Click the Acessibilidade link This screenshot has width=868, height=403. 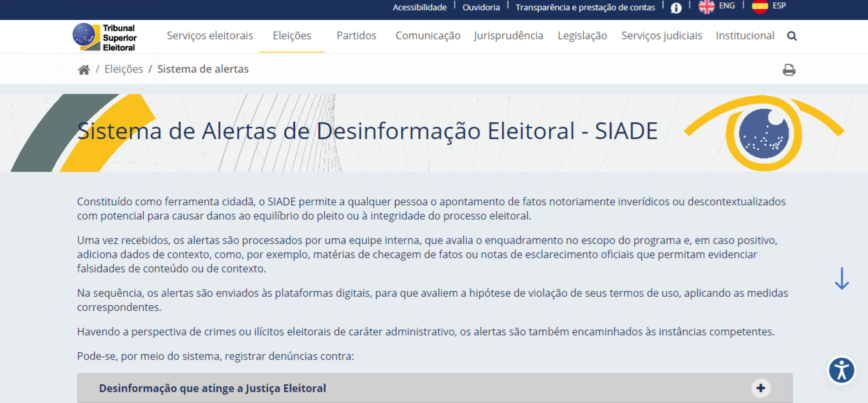(420, 7)
